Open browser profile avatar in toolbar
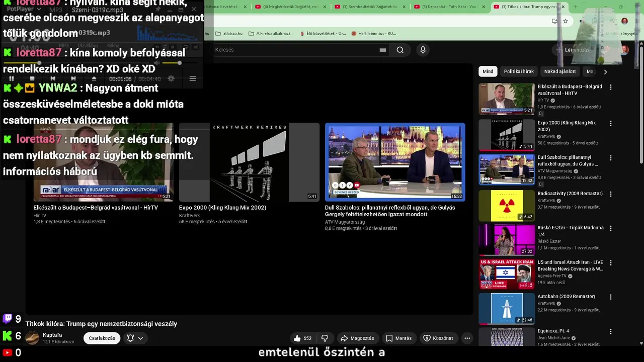 pyautogui.click(x=624, y=21)
